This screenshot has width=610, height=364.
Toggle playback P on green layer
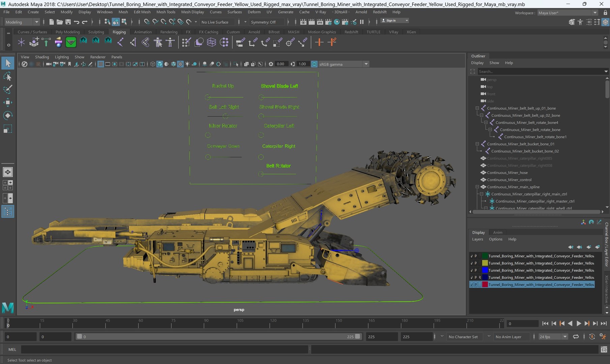(x=476, y=256)
